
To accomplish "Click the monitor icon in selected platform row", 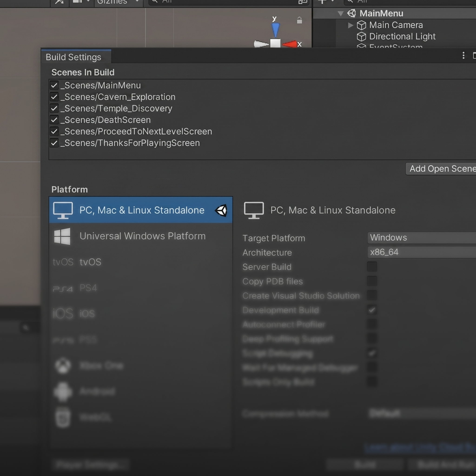I will point(63,210).
